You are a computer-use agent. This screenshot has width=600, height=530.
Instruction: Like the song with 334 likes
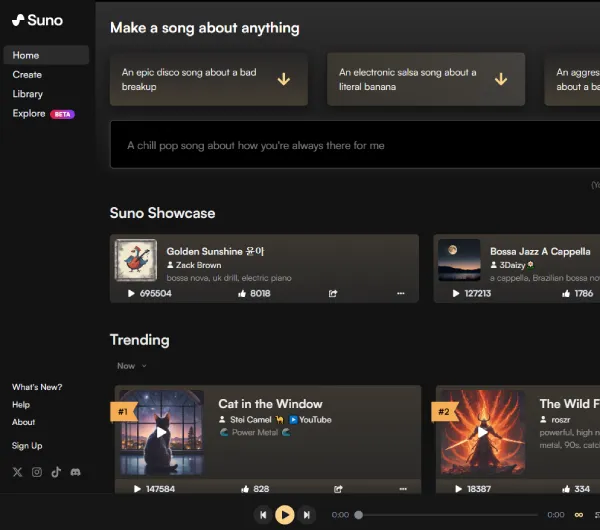tap(566, 489)
